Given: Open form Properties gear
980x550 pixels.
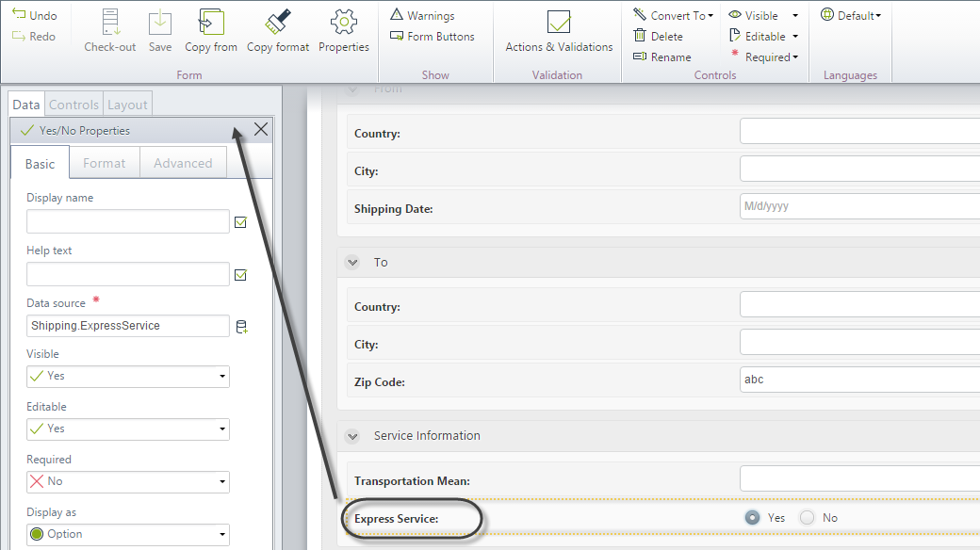Looking at the screenshot, I should tap(344, 31).
